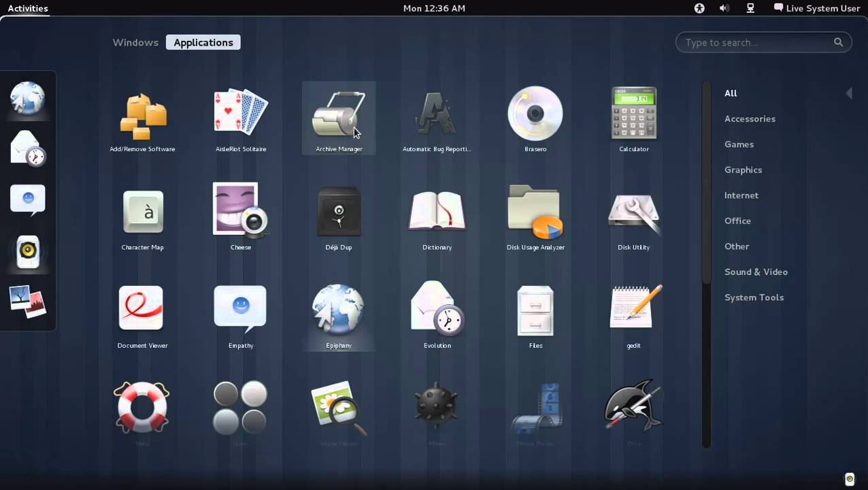Filter by Graphics category

(x=743, y=169)
